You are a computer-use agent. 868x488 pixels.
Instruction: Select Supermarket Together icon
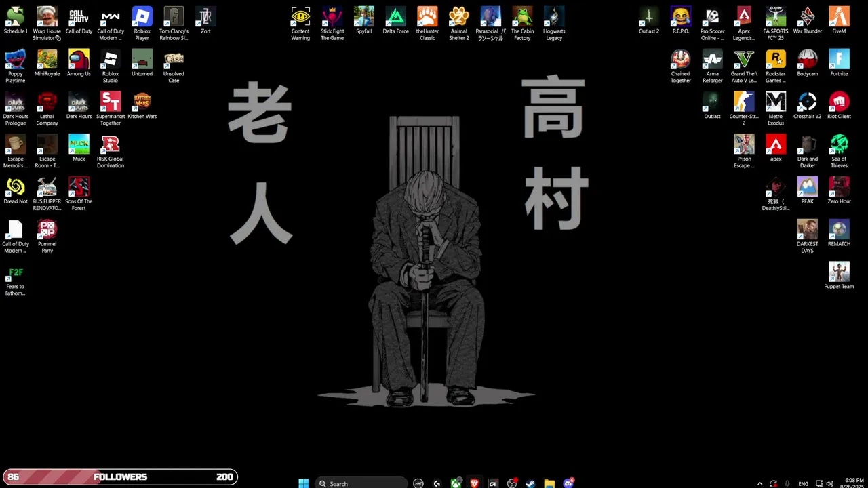111,109
